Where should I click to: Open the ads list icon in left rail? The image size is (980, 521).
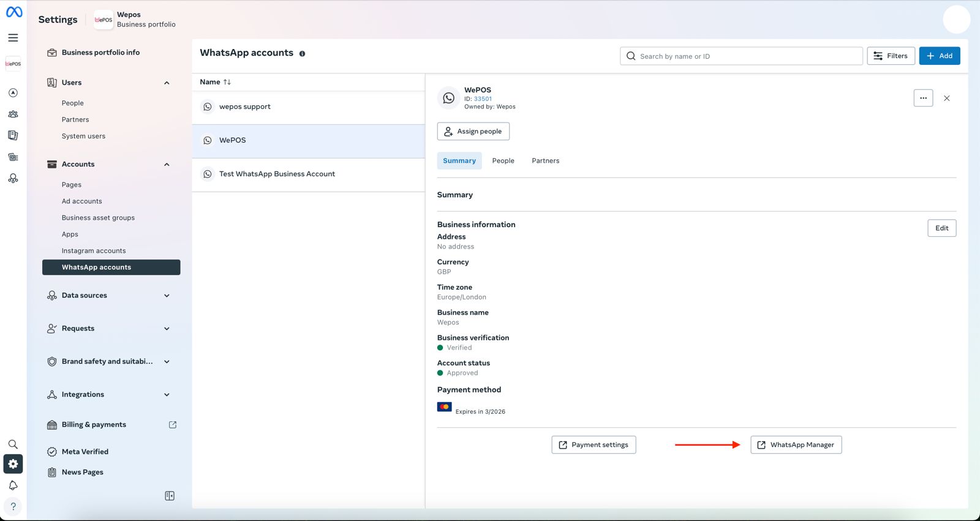(13, 157)
